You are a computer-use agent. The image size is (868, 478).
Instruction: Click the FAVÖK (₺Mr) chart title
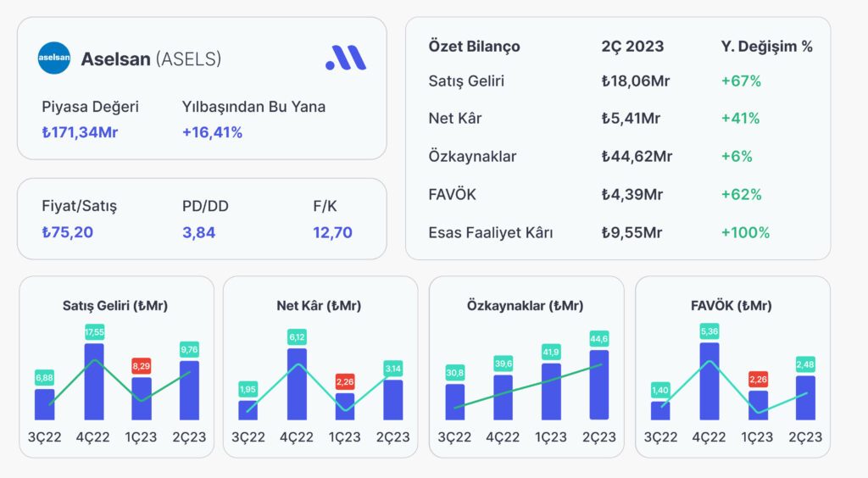coord(732,306)
